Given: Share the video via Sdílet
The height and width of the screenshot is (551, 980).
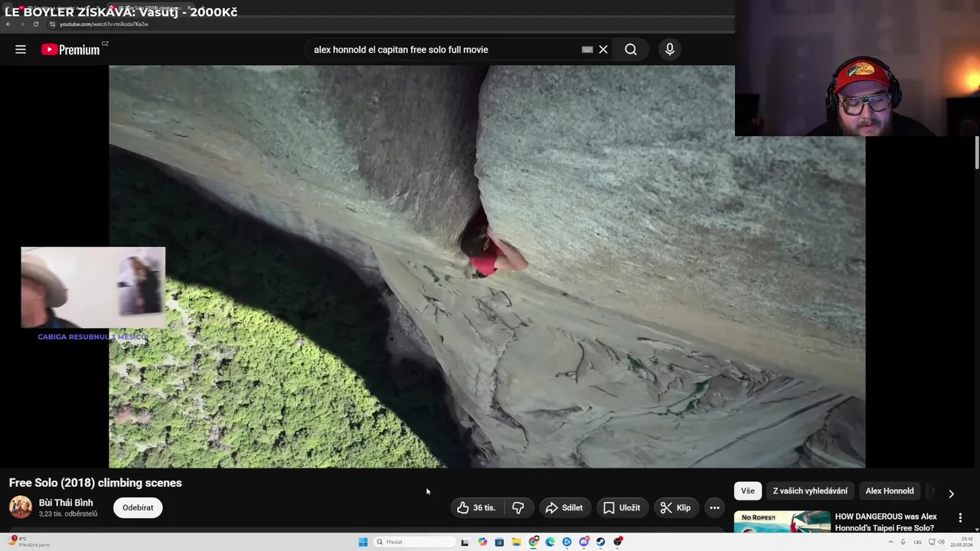Looking at the screenshot, I should [x=564, y=507].
